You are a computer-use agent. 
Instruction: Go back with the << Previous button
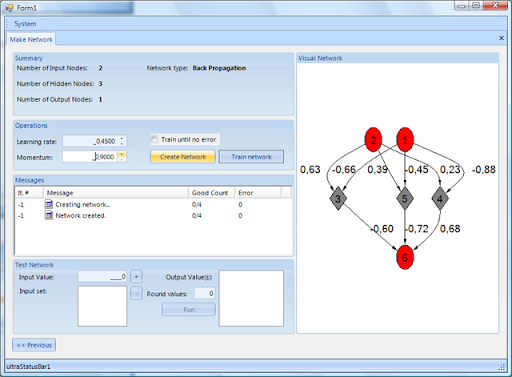pos(34,345)
